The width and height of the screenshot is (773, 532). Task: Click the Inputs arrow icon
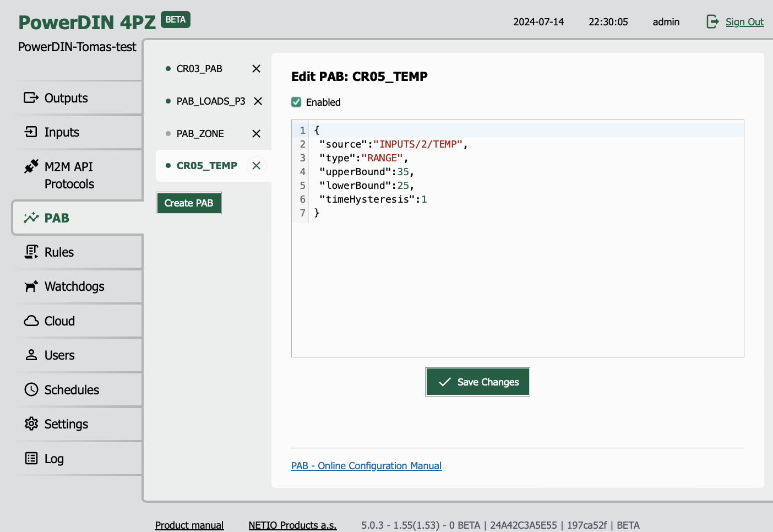pos(31,132)
